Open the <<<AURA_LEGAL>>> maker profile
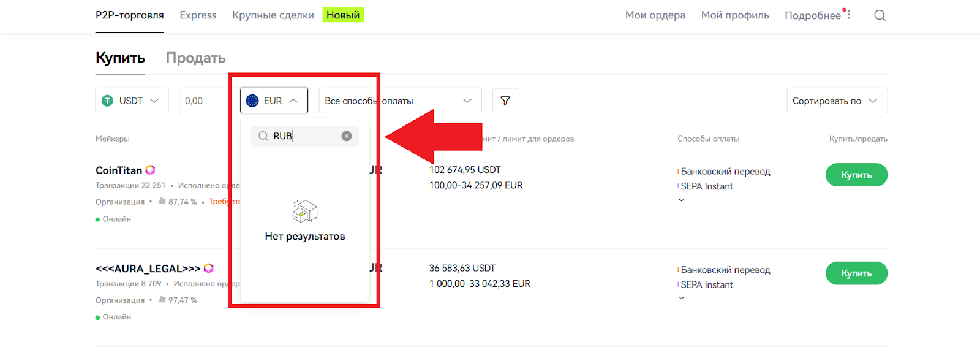980x347 pixels. pyautogui.click(x=148, y=269)
